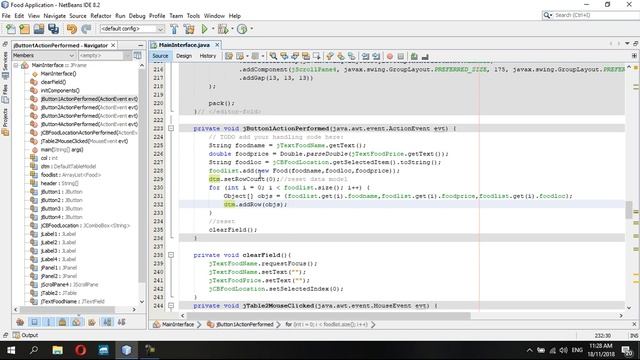
Task: Toggle Show Inherited Members in Navigator
Action: (20, 322)
